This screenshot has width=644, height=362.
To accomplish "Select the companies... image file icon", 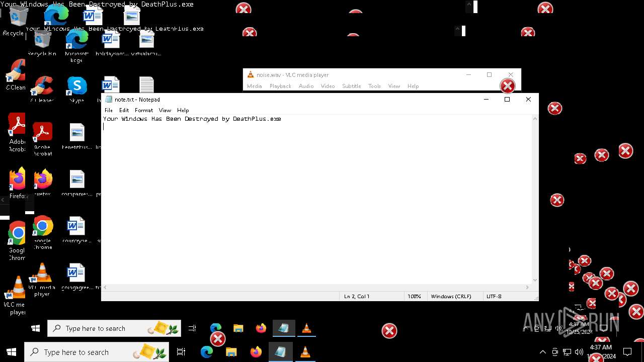I will coord(76,184).
